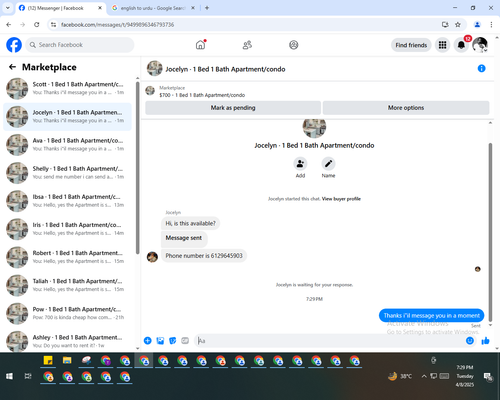Click the conversation list scrollbar
This screenshot has height=400, width=500.
tap(137, 168)
